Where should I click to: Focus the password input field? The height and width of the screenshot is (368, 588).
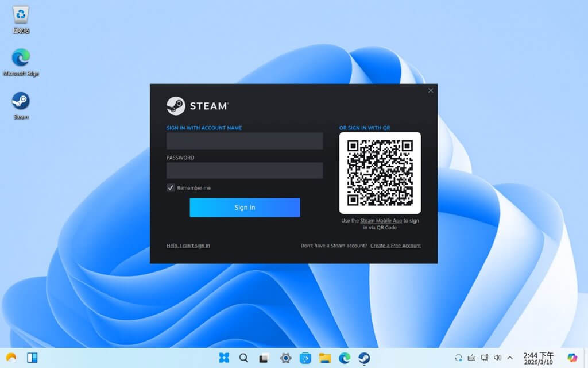click(x=245, y=170)
